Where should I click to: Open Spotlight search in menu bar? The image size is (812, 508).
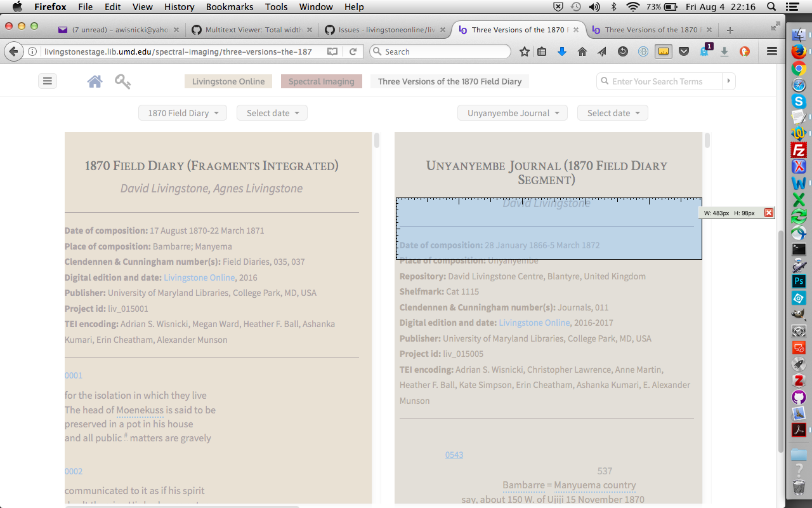click(x=771, y=7)
